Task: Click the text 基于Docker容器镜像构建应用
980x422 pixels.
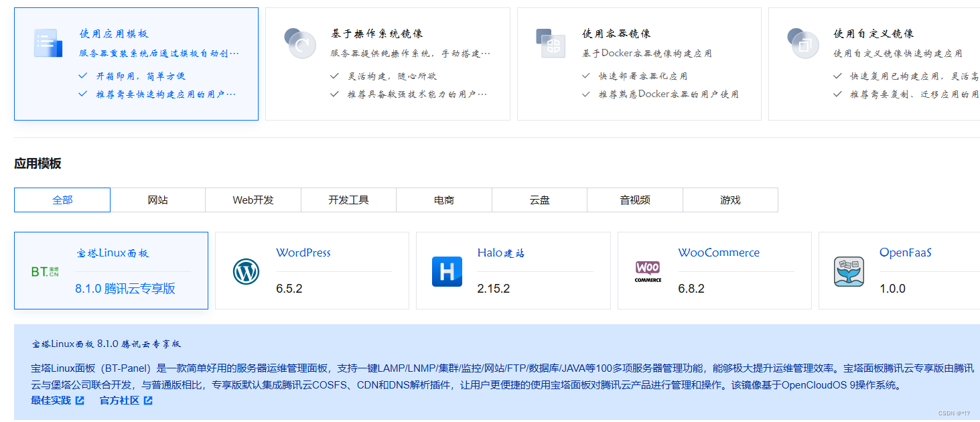Action: point(647,53)
